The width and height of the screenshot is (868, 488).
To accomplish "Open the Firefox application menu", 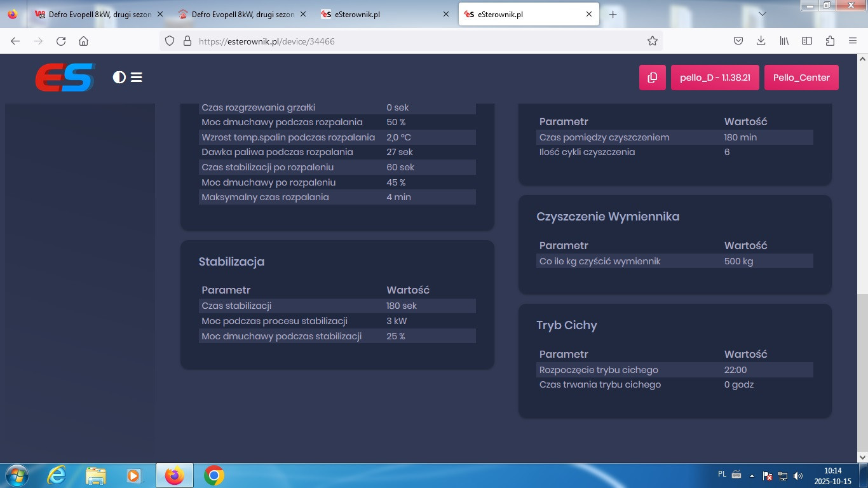I will point(853,41).
